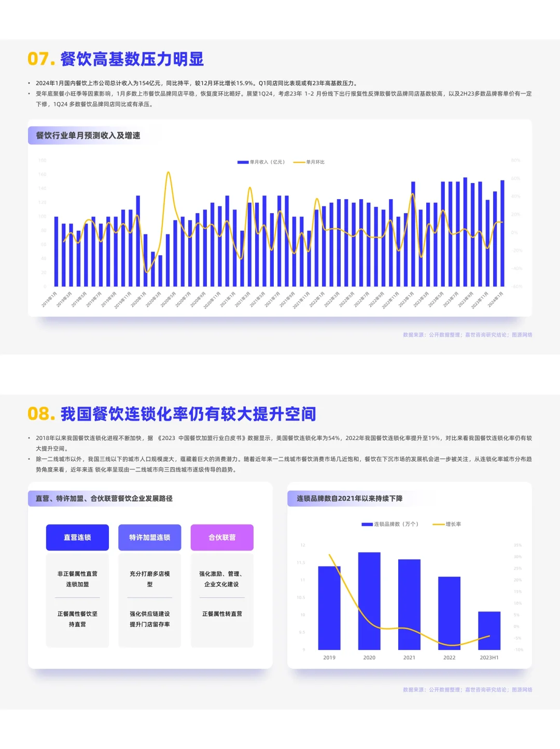Screen dimensions: 560x749
Task: Click x-axis label 2023H1
Action: click(489, 658)
